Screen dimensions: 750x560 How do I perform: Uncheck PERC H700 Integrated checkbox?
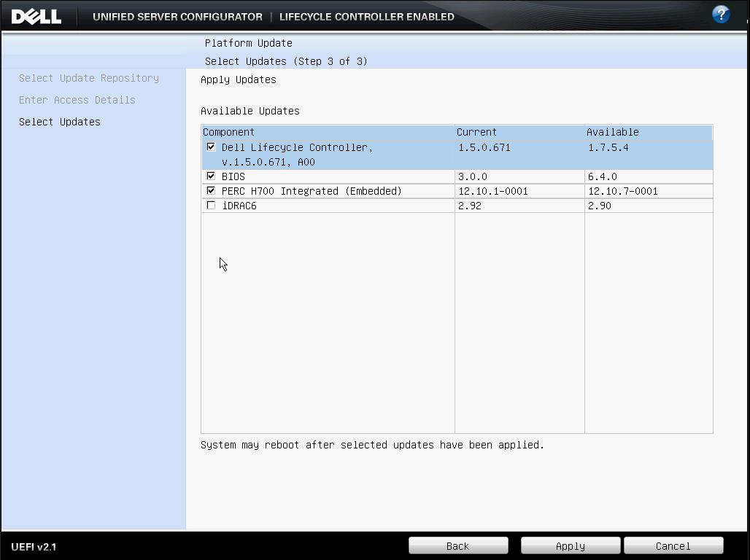click(211, 190)
